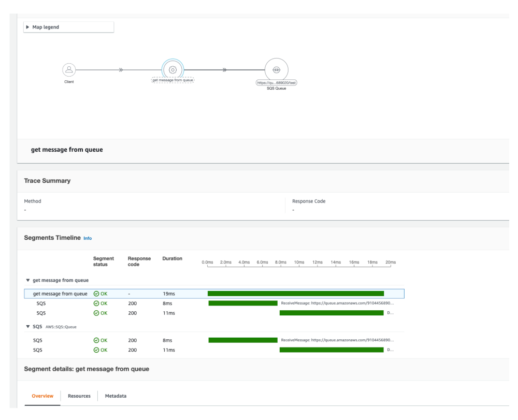
Task: Open the Info link beside Segments Timeline
Action: pos(87,238)
